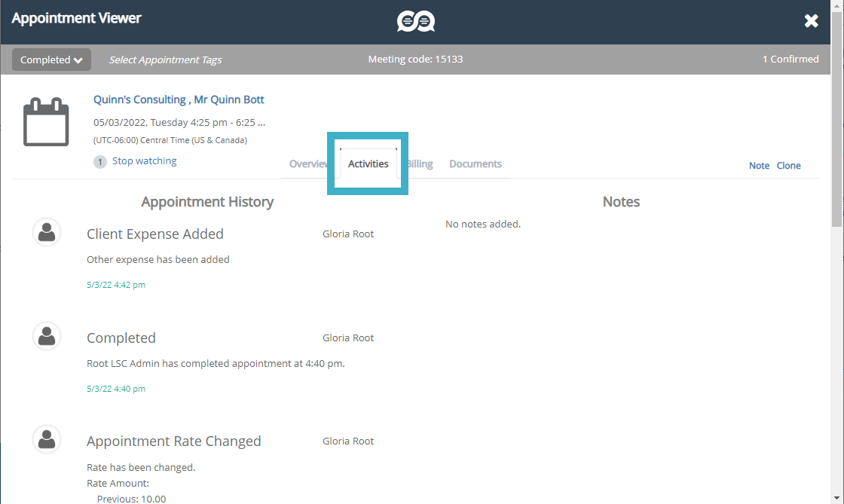Click the watcher count badge
This screenshot has height=504, width=844.
click(x=100, y=161)
